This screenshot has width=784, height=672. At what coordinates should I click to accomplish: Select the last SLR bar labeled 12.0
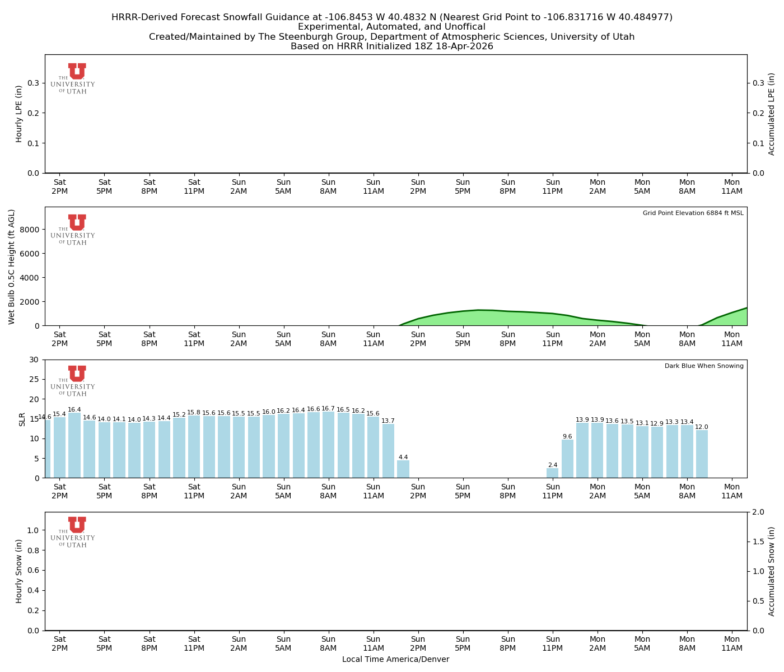[702, 454]
